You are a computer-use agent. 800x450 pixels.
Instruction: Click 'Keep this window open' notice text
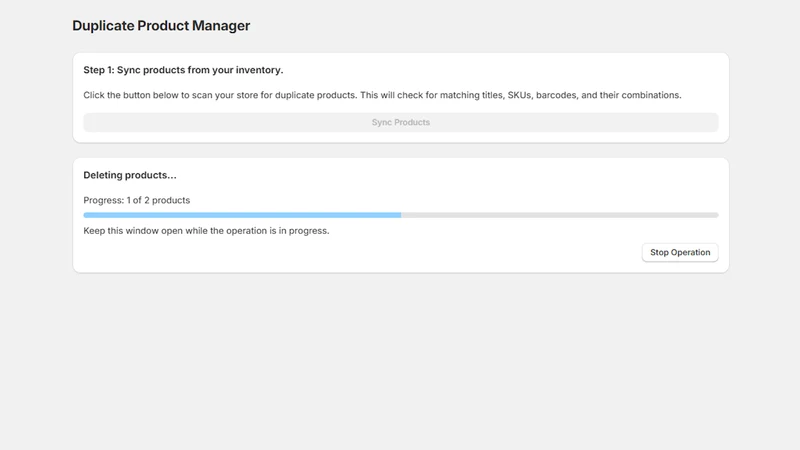pos(206,231)
